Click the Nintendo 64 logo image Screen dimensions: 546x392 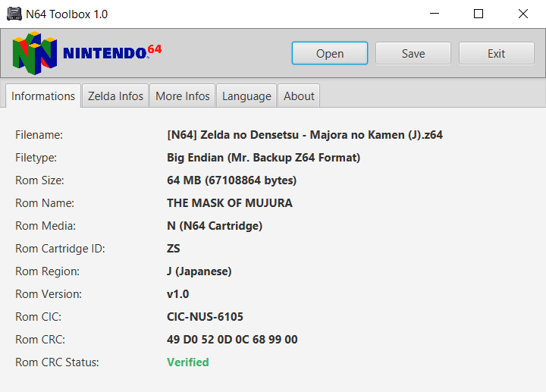(87, 53)
